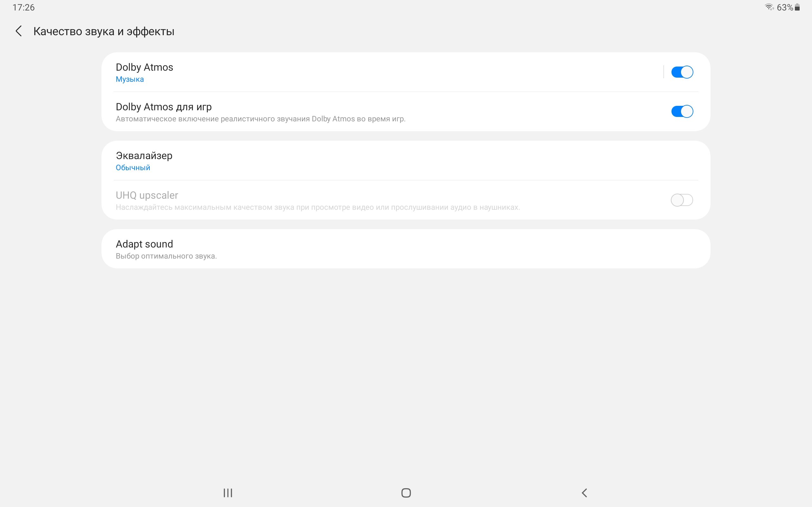Tap the Dolby Atmos для игр row
The width and height of the screenshot is (812, 507).
(x=406, y=111)
